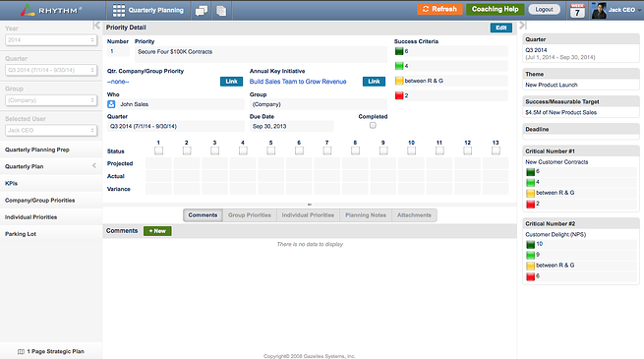Click the Due Date field Sep 30, 2013
Viewport: 644px width, 359px height.
292,127
